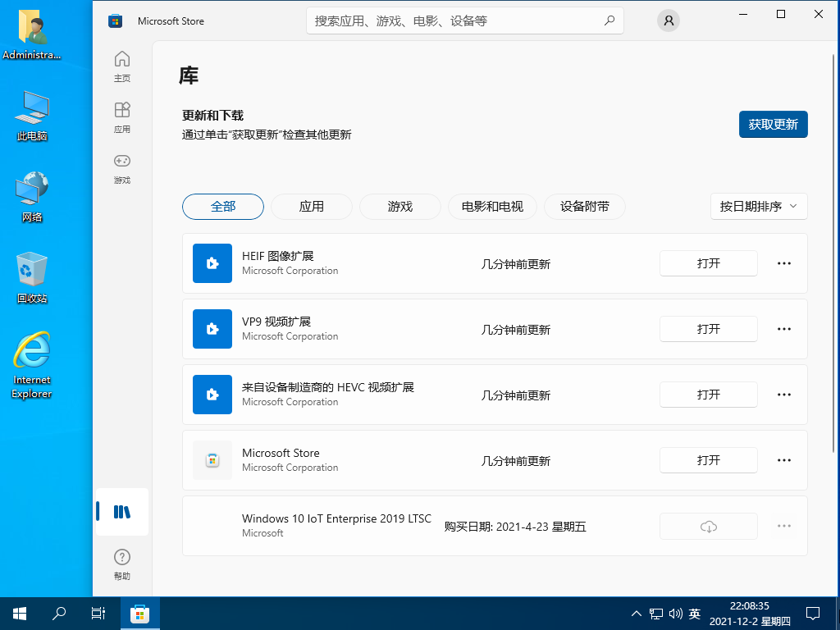Open Task View on the taskbar
Image resolution: width=840 pixels, height=630 pixels.
pos(98,614)
